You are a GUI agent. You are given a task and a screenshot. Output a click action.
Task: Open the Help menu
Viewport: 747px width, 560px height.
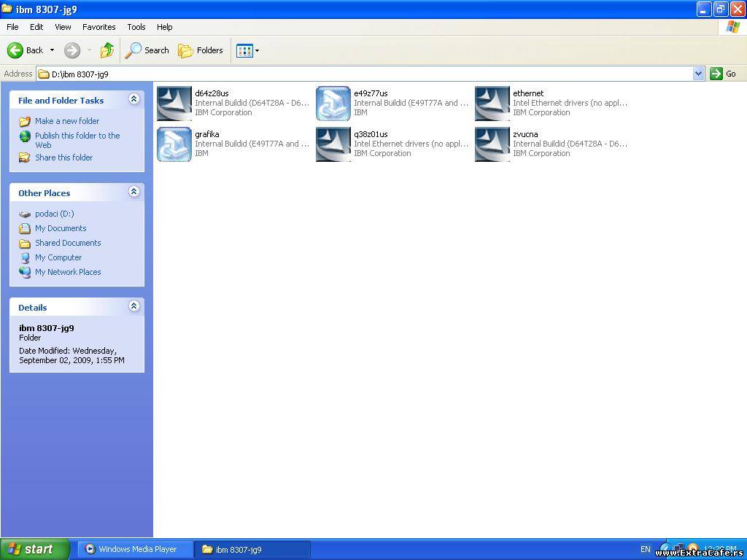(164, 27)
